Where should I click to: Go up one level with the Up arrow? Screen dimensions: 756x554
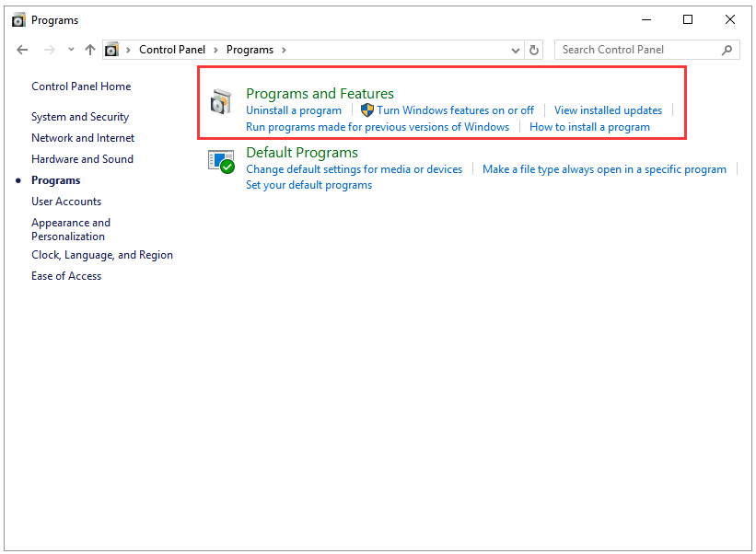point(90,50)
